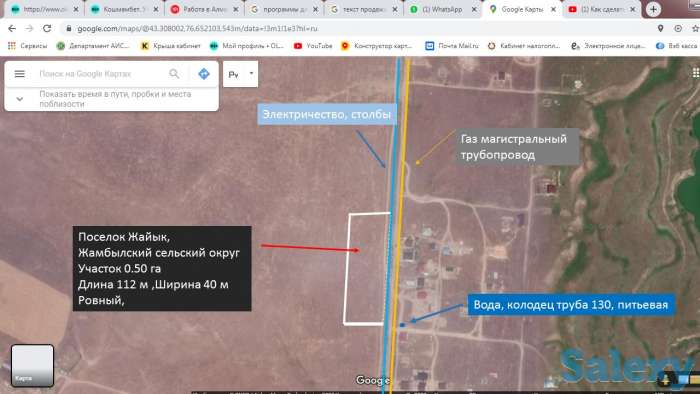The height and width of the screenshot is (394, 700).
Task: Open the Google apps grid icon
Action: pos(696,73)
